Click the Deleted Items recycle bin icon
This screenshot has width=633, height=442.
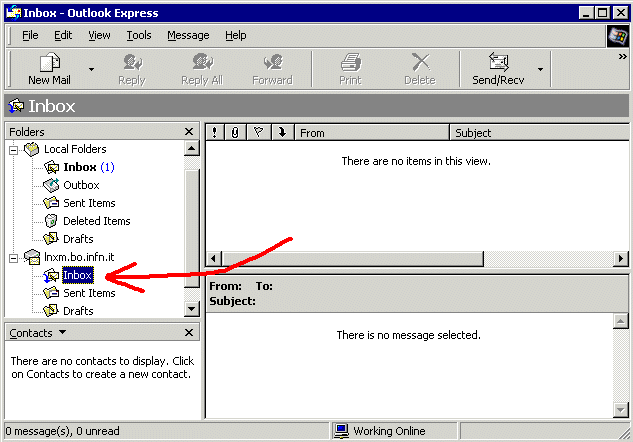pyautogui.click(x=51, y=221)
